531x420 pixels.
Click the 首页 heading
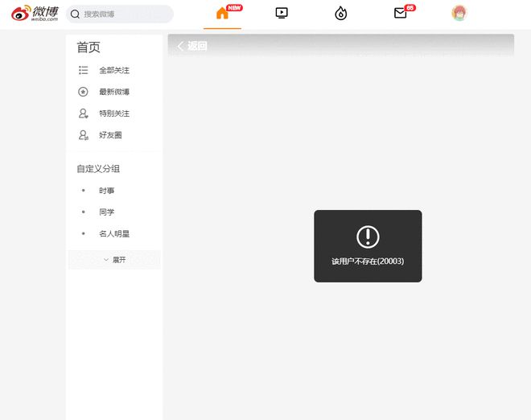pyautogui.click(x=88, y=47)
